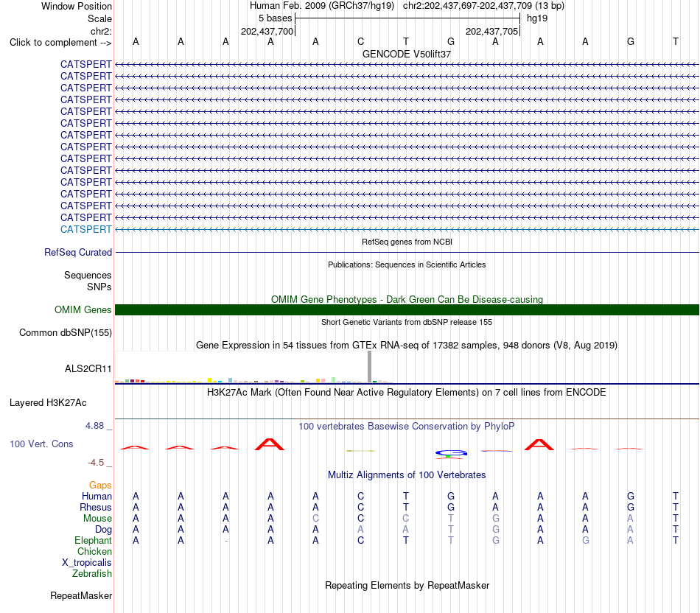Open 'Multiz Alignments of 100 Vertebrates' track title
This screenshot has width=700, height=613.
pos(407,475)
